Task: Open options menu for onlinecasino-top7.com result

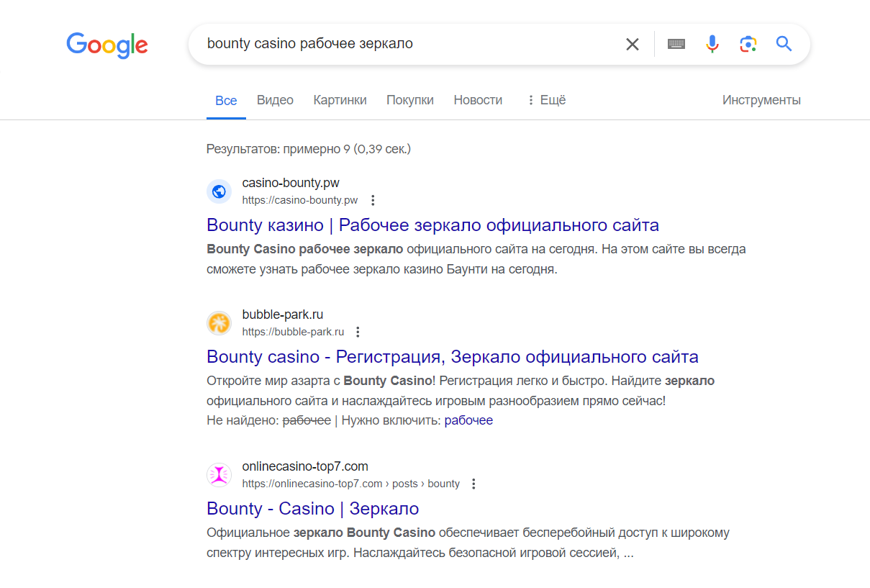Action: (473, 484)
